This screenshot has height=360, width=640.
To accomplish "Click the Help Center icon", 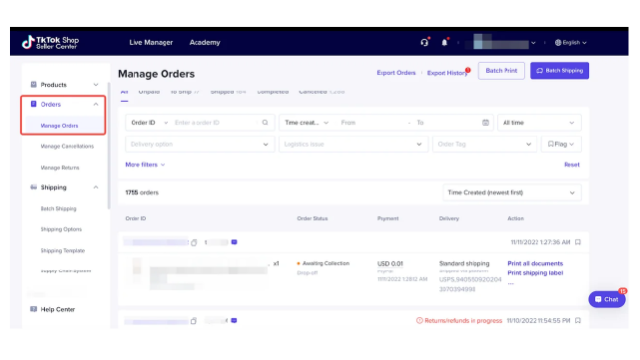I will click(x=33, y=309).
